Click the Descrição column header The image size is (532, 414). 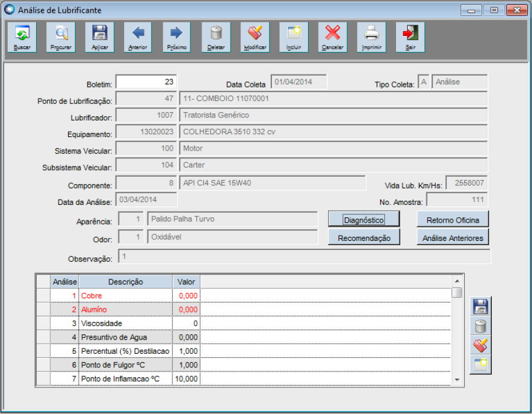pyautogui.click(x=125, y=282)
